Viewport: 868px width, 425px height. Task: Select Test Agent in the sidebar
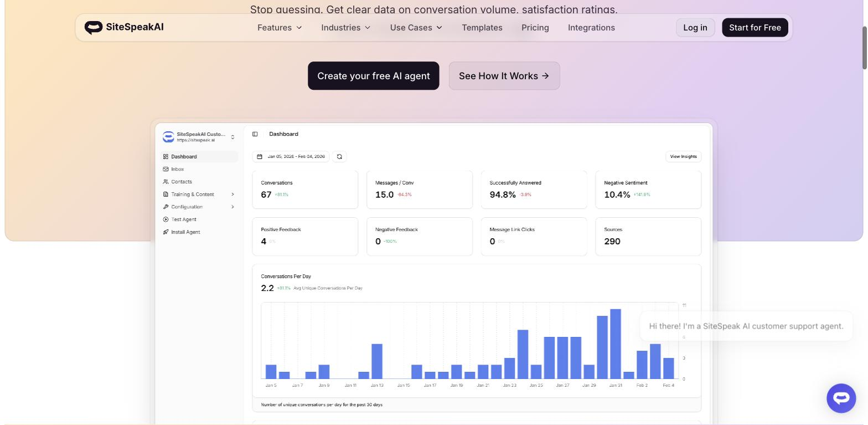[199, 219]
